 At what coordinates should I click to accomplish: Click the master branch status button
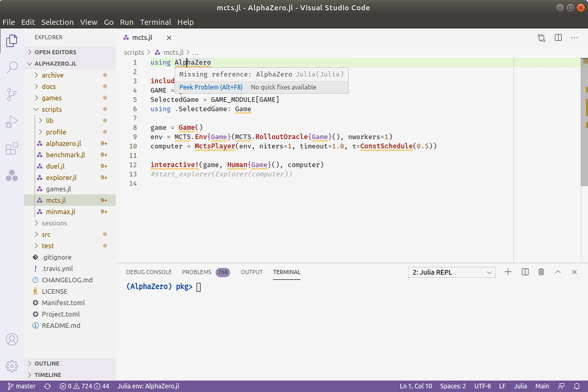[21, 386]
